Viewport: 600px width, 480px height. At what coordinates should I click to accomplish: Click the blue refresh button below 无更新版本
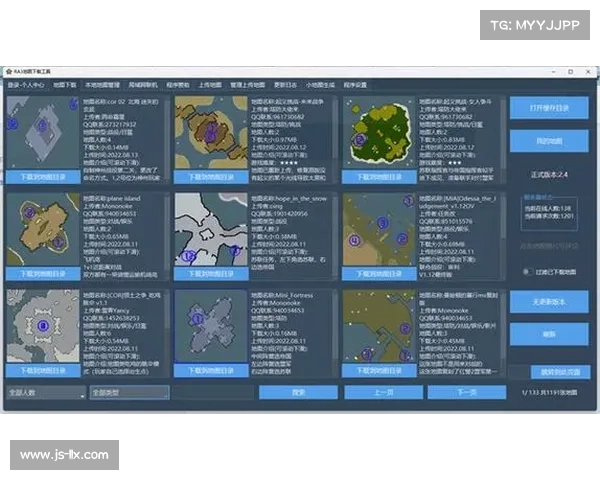pos(549,335)
